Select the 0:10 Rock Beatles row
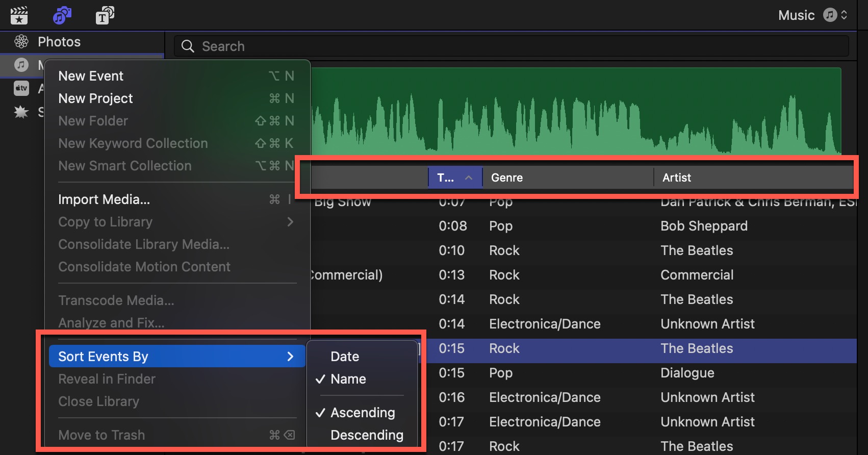The width and height of the screenshot is (868, 455). click(584, 250)
